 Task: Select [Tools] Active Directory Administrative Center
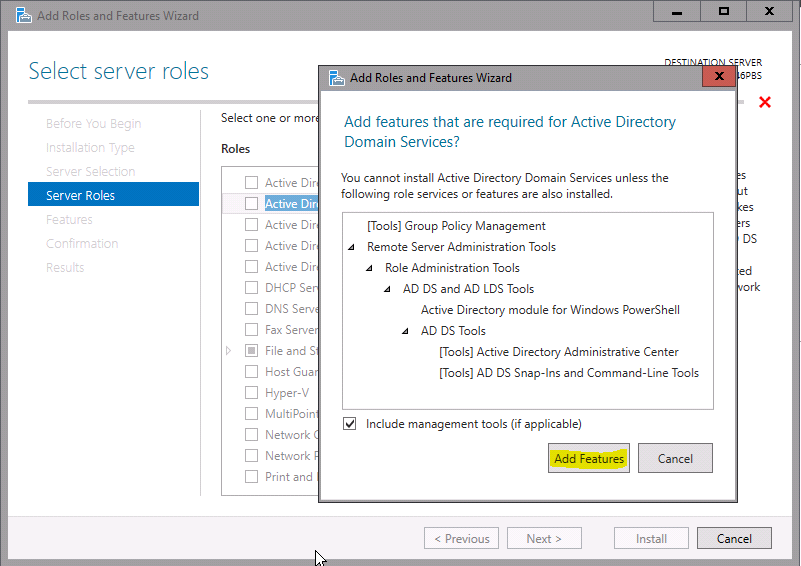click(x=558, y=351)
